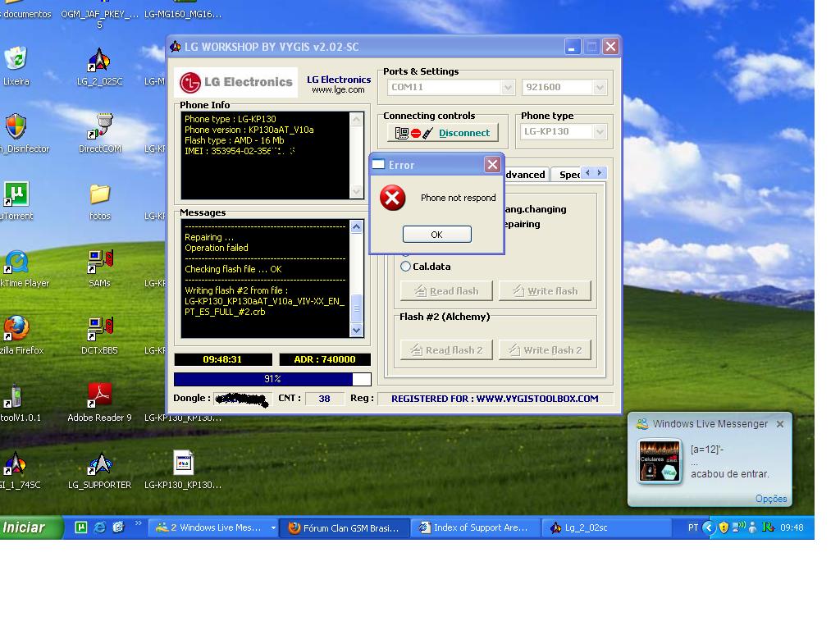Screen dimensions: 840x630
Task: Open the LG-KP130 phone type dropdown
Action: (x=600, y=132)
